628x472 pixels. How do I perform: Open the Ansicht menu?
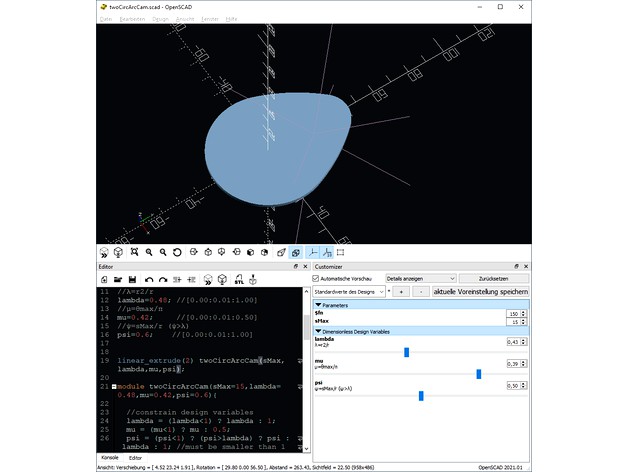pos(185,19)
